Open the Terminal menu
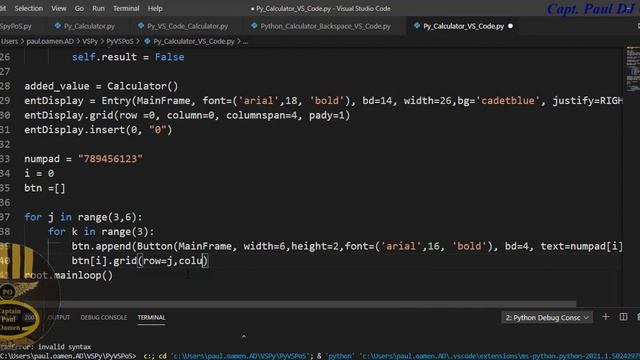Viewport: 640px width, 360px height. point(126,8)
